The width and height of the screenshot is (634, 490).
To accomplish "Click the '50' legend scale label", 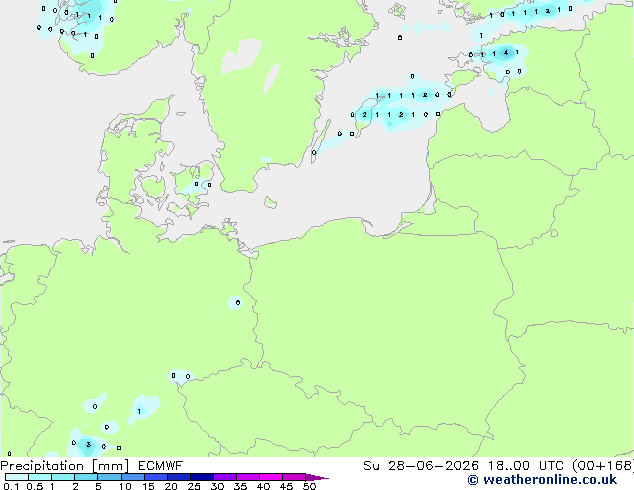I will tap(309, 486).
